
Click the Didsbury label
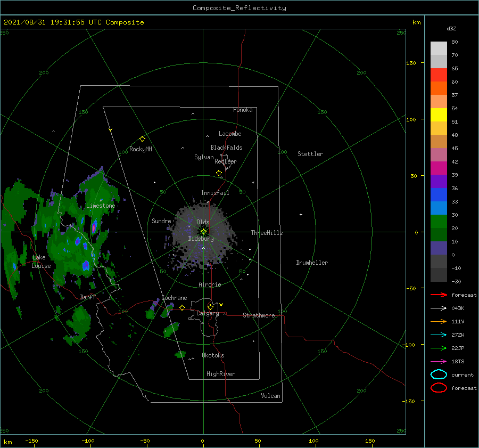[x=201, y=239]
